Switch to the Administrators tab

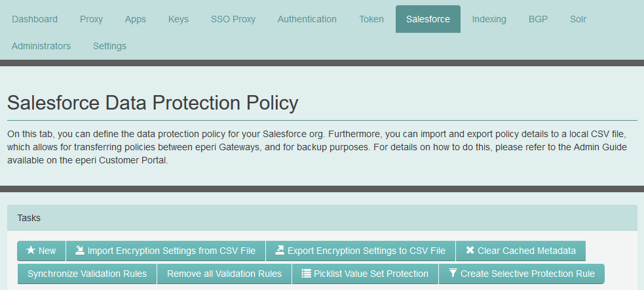[x=41, y=46]
